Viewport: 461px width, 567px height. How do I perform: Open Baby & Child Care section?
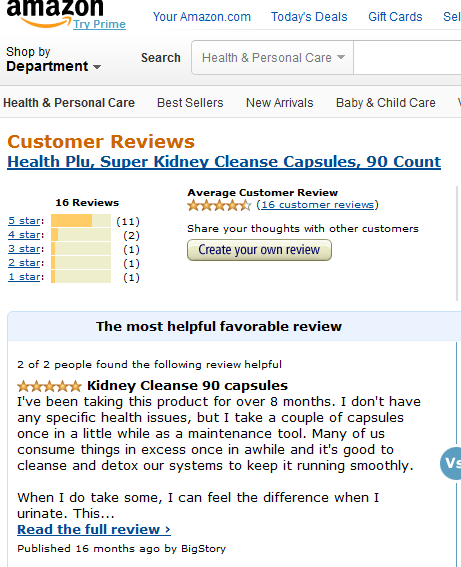tap(386, 103)
